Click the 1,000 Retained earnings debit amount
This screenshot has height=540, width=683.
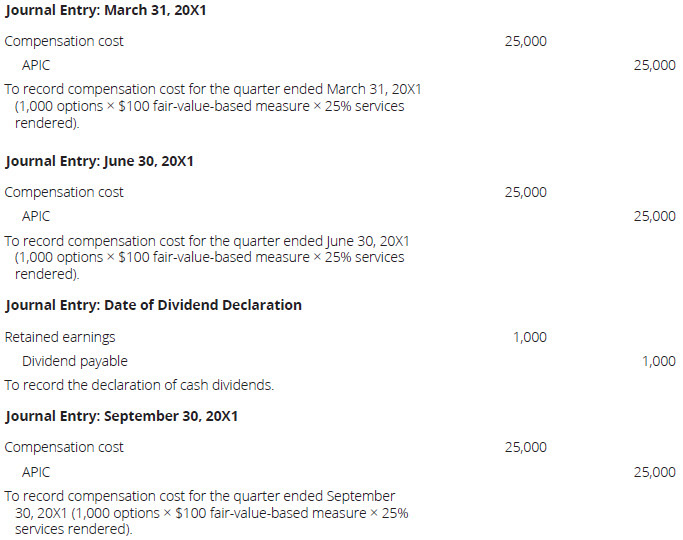[529, 337]
